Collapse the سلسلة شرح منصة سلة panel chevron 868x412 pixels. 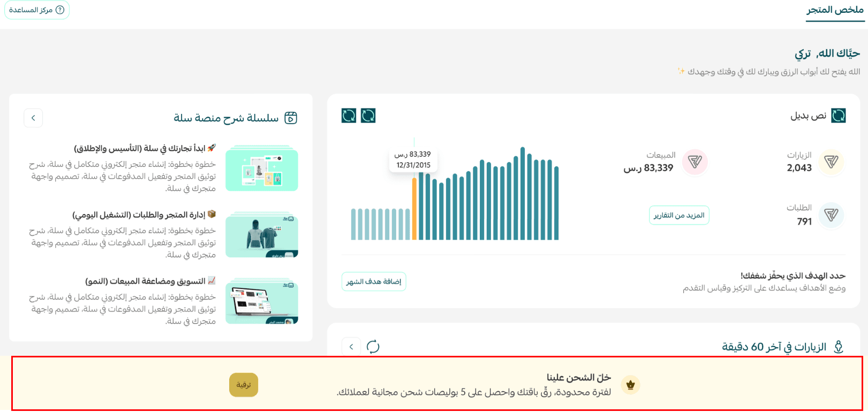pos(33,118)
